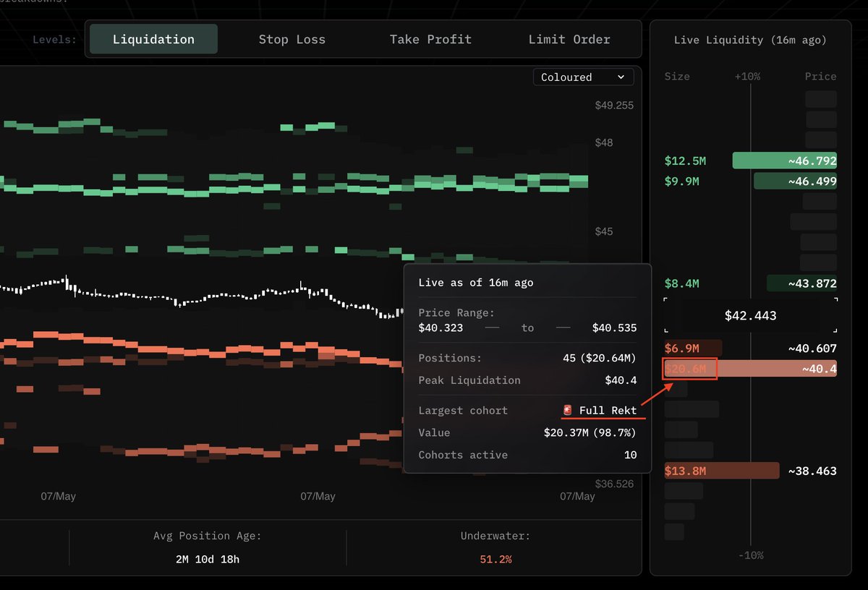Click the Underwater 51.2% value

[495, 559]
